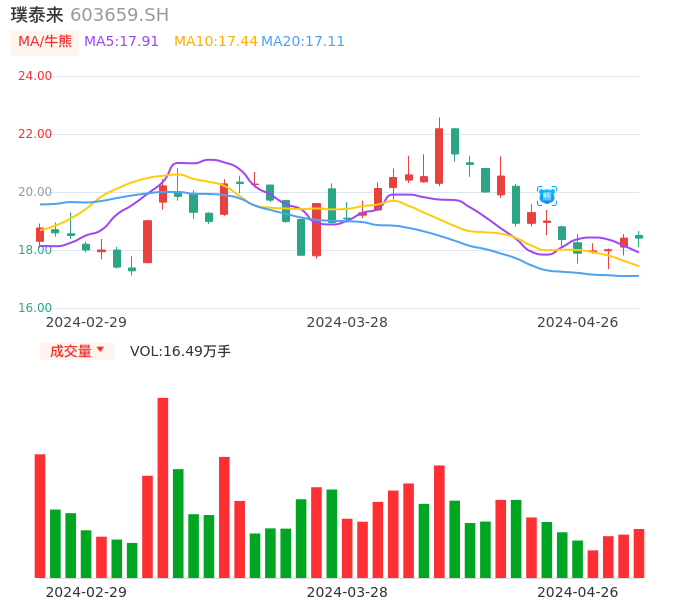Select the 2024-04-26 date under volume chart
Viewport: 686px width, 606px height.
click(x=577, y=592)
